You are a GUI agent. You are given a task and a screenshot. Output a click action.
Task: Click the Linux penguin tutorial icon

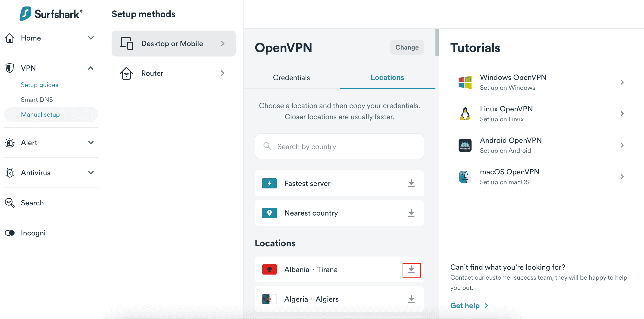coord(465,114)
